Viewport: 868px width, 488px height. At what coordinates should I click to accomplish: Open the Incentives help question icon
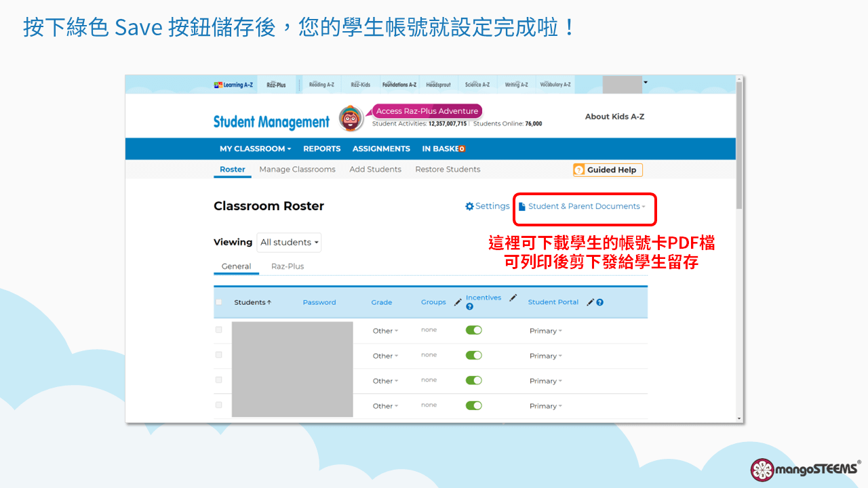pyautogui.click(x=470, y=307)
